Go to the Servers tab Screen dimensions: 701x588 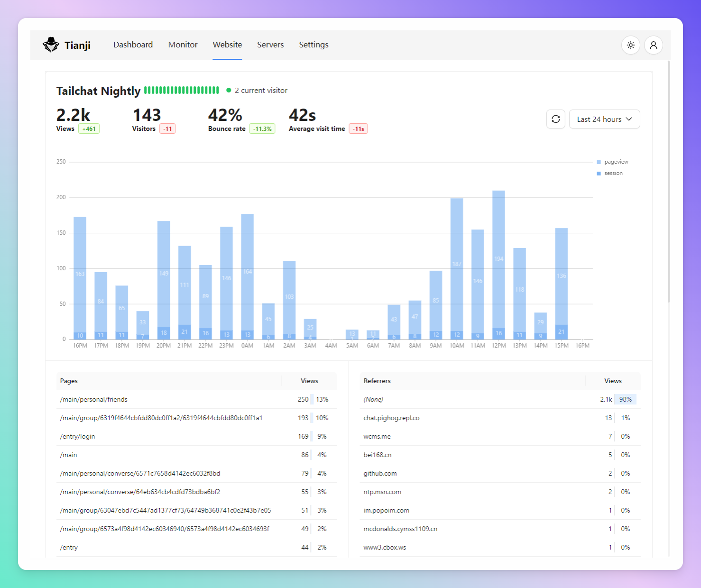coord(270,45)
